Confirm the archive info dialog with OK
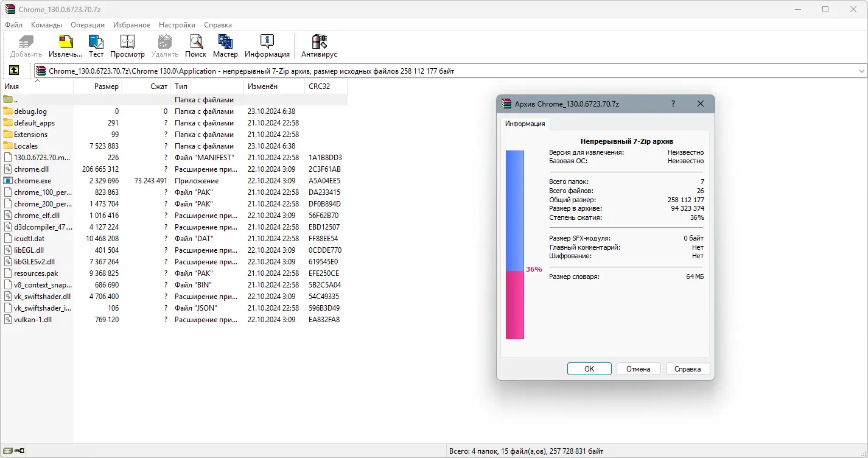The image size is (868, 458). pos(589,368)
